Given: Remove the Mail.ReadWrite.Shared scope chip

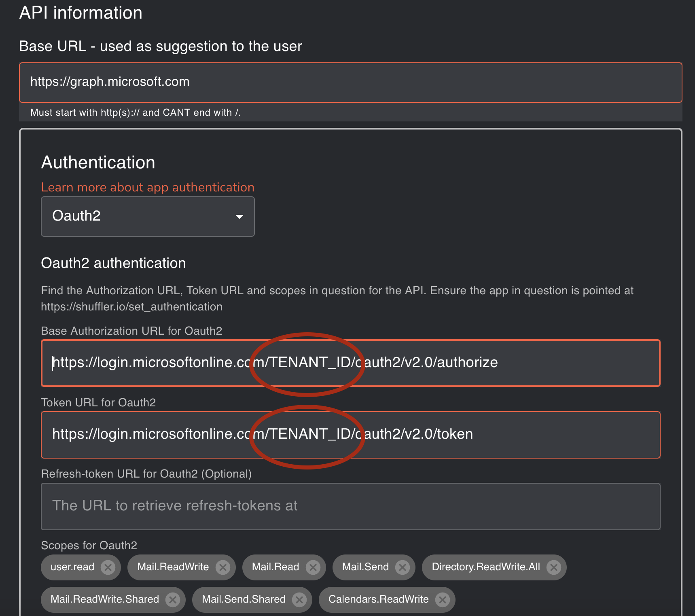Looking at the screenshot, I should point(173,600).
